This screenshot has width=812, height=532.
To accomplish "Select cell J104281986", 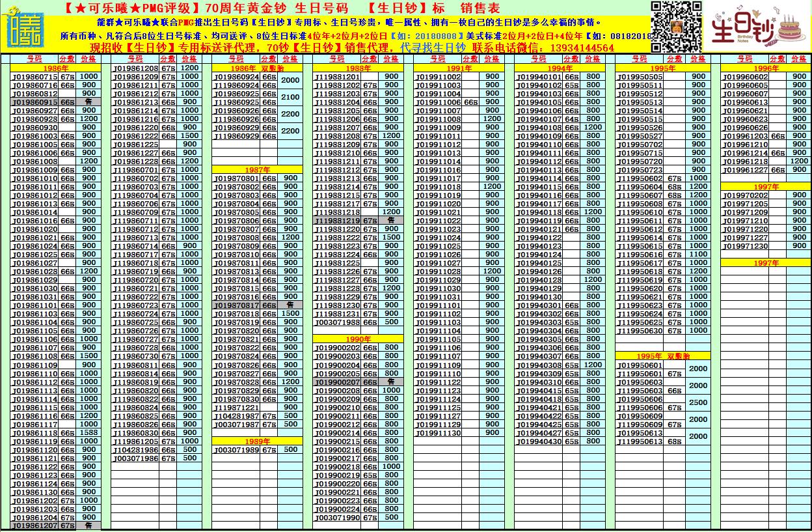I will click(136, 449).
